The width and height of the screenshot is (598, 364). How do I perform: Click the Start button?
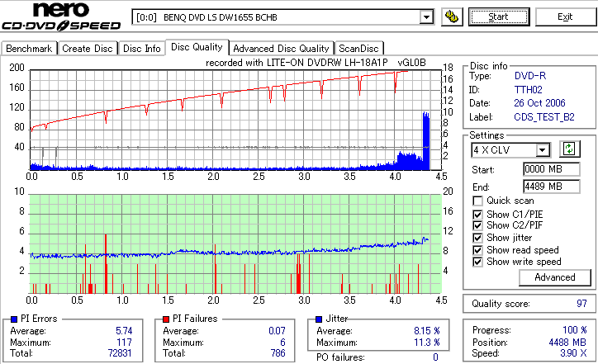[499, 17]
